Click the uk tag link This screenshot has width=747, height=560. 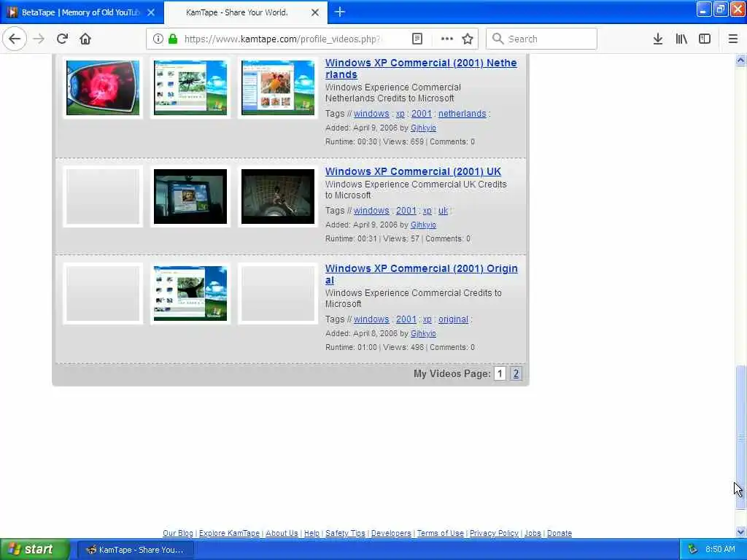pyautogui.click(x=443, y=211)
